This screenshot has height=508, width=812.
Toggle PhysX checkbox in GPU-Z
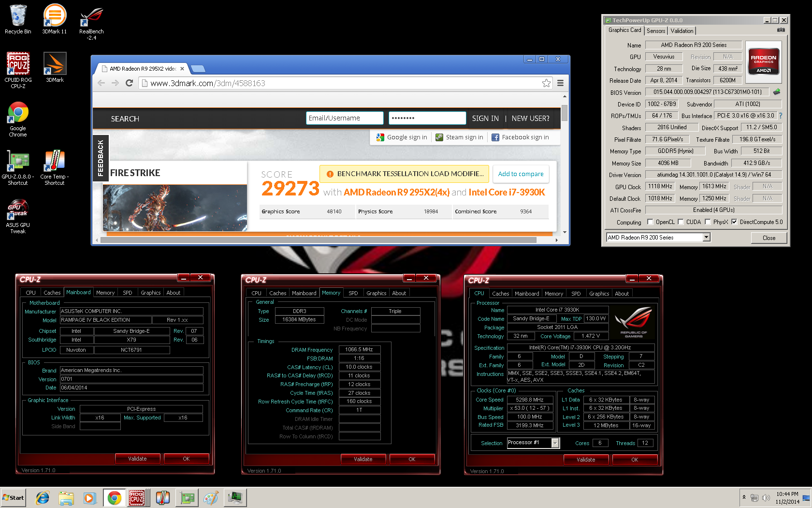708,222
